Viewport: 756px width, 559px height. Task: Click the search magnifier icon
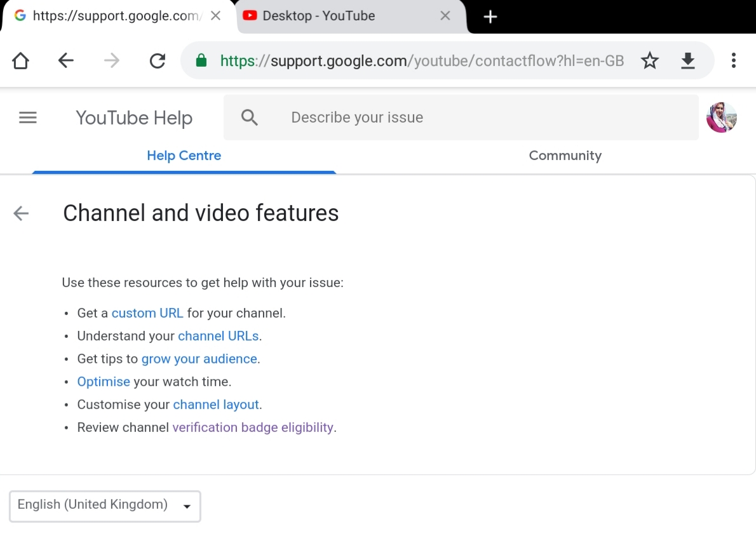pos(250,118)
